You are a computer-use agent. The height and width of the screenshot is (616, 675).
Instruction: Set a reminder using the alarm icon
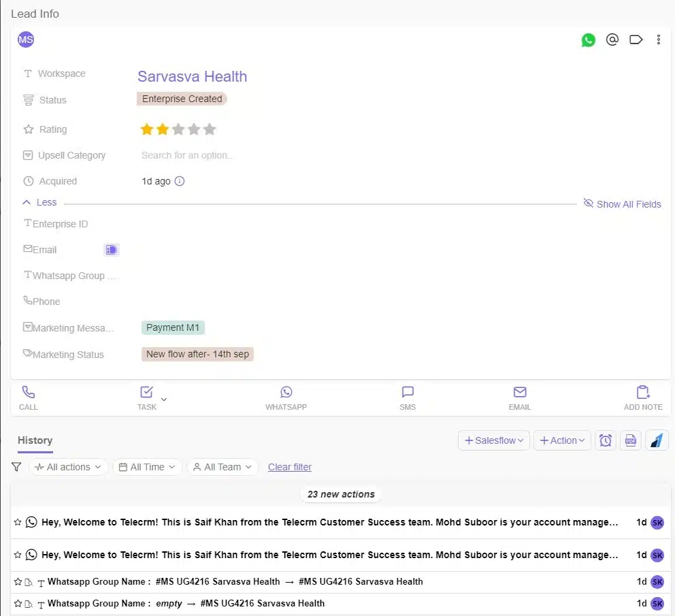605,440
